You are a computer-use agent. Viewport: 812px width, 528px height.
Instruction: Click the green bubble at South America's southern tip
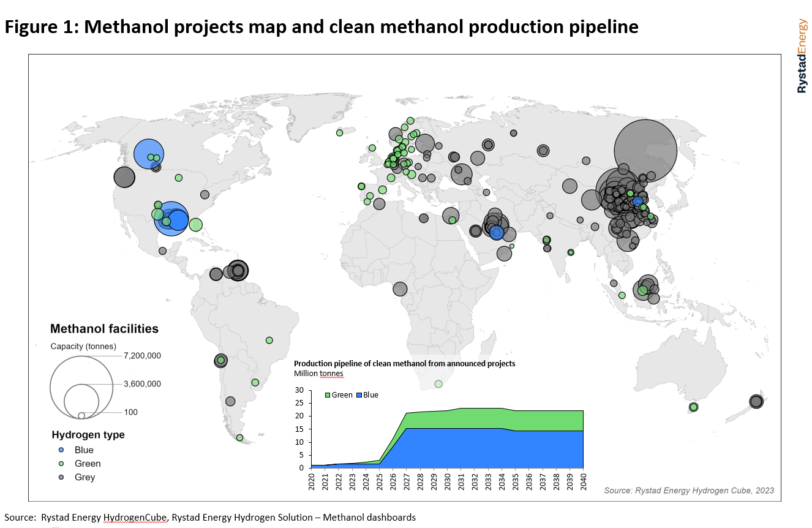click(239, 438)
